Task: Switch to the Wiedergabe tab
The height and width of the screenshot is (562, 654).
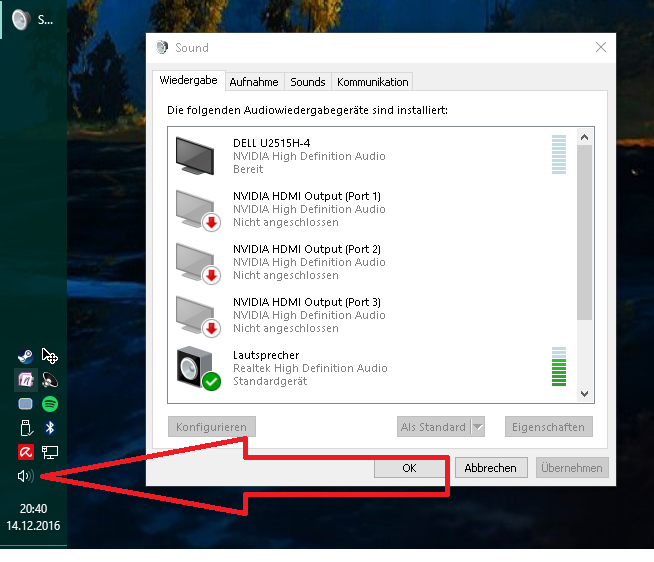Action: coord(189,80)
